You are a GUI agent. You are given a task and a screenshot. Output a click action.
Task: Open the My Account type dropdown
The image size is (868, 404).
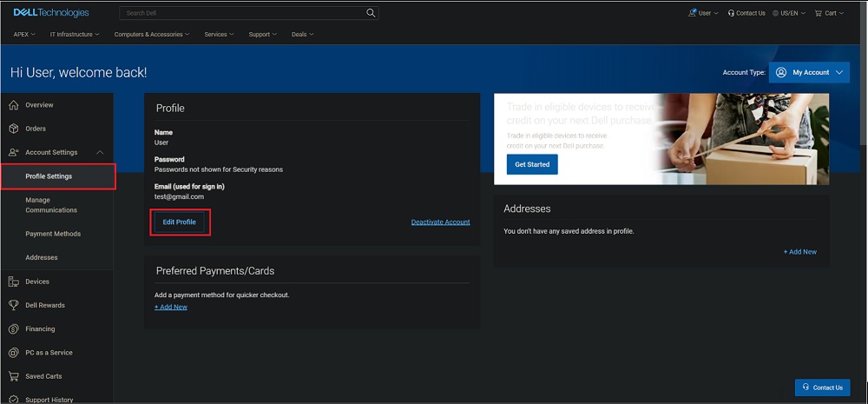pyautogui.click(x=809, y=73)
